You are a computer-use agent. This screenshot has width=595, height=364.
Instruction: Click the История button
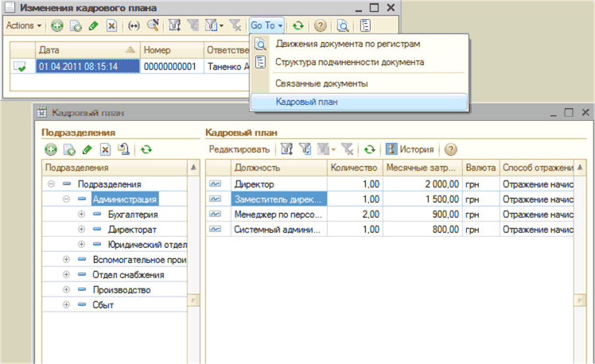pyautogui.click(x=410, y=149)
